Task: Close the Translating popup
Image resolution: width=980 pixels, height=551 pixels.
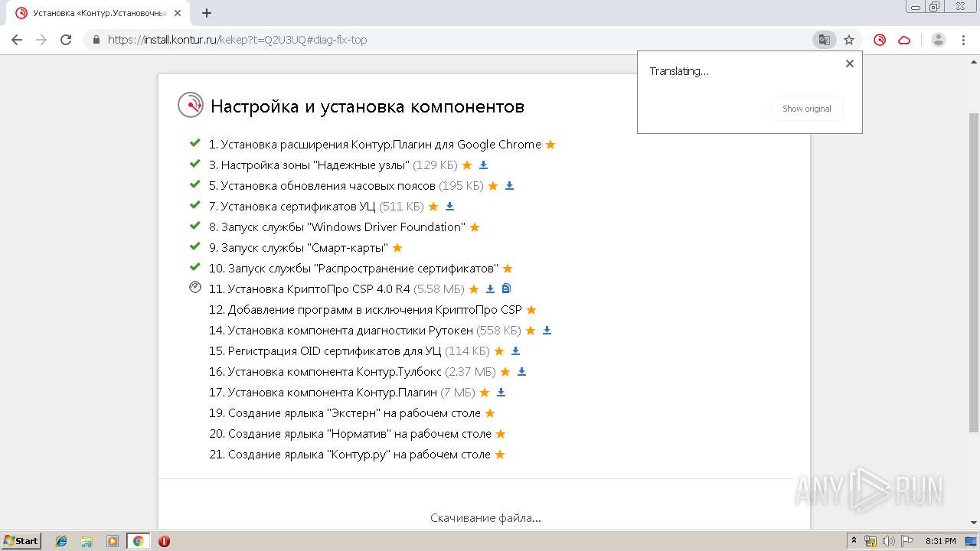Action: (x=849, y=64)
